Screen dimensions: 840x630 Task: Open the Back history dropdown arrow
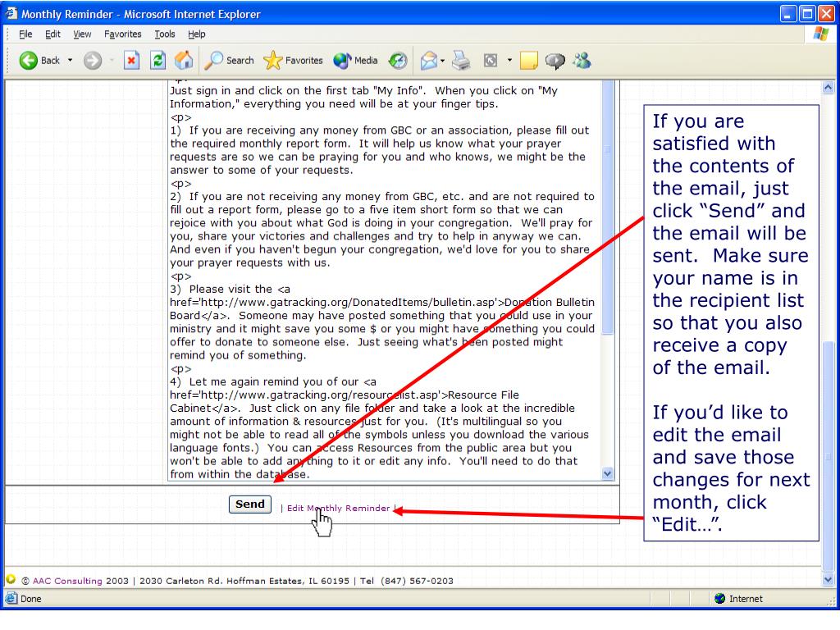tap(71, 61)
